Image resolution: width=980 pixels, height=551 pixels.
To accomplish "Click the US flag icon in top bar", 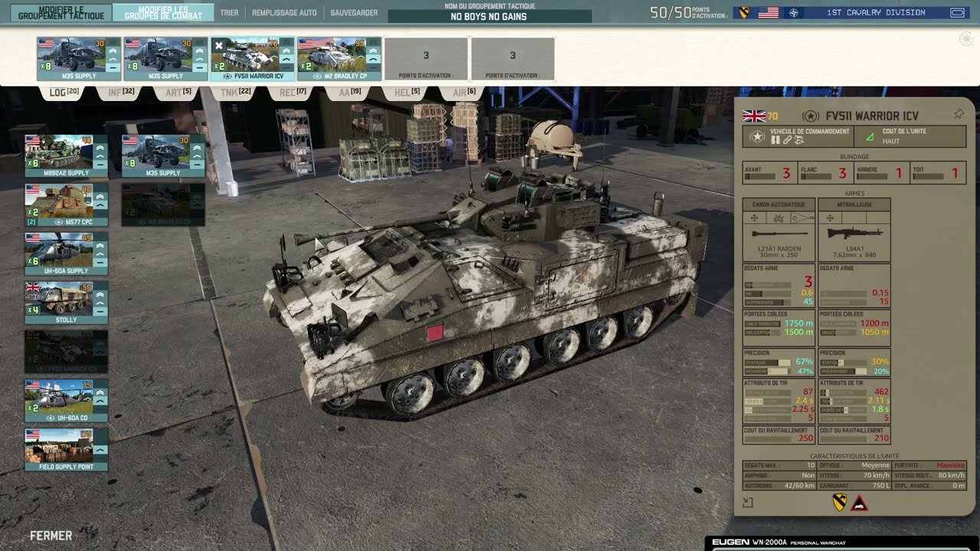I will click(768, 13).
